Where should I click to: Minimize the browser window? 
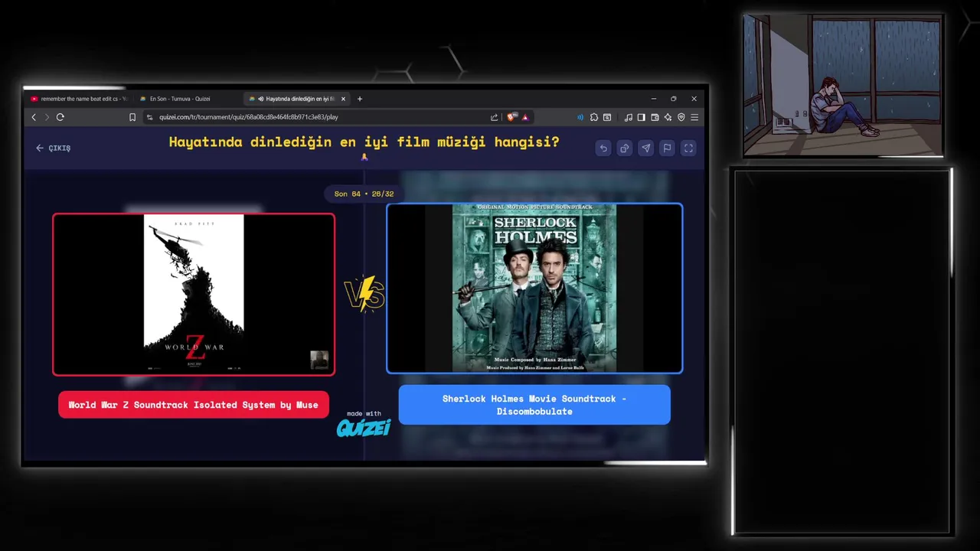click(x=654, y=99)
